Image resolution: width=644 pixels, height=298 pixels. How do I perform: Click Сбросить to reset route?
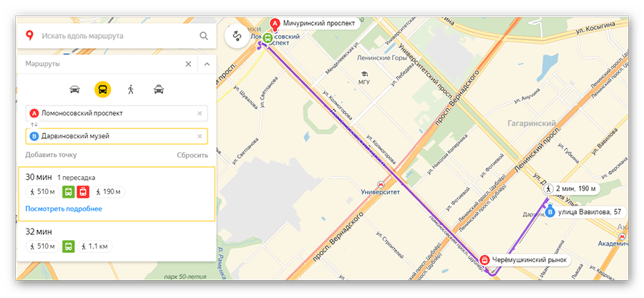pyautogui.click(x=192, y=155)
